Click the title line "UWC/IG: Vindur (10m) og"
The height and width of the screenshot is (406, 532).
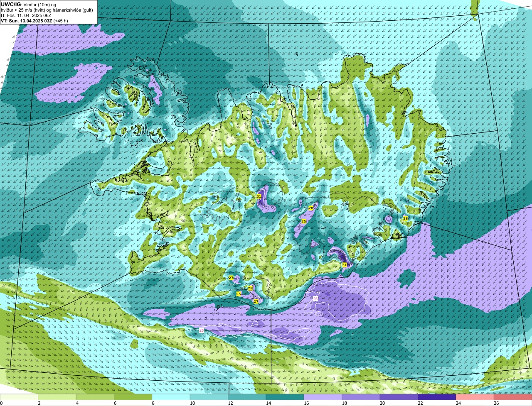[x=29, y=5]
